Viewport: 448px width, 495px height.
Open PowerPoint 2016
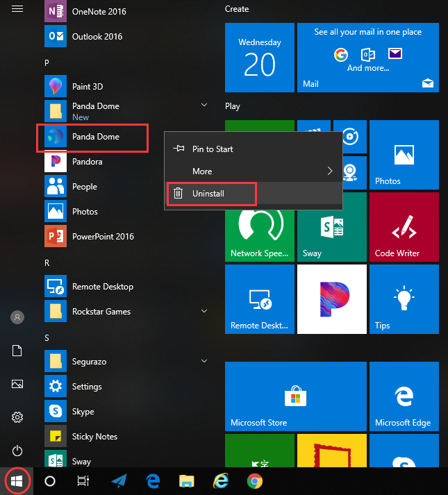pos(125,236)
